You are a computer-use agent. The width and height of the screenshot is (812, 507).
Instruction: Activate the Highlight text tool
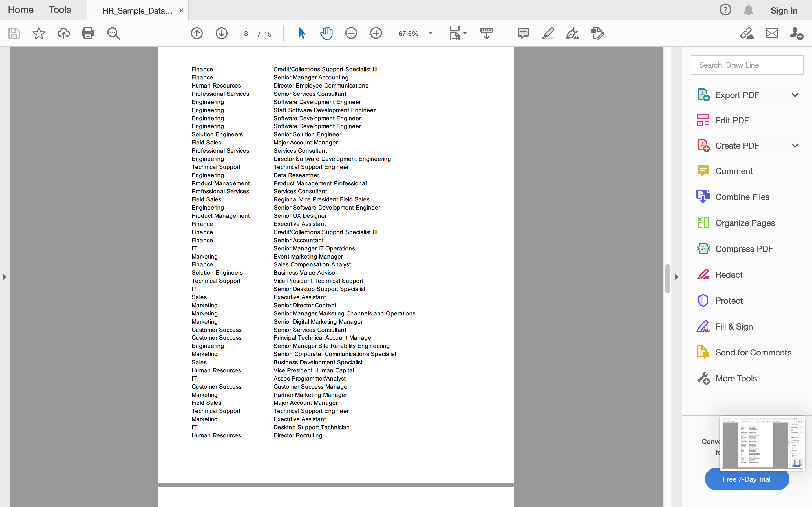pyautogui.click(x=548, y=33)
